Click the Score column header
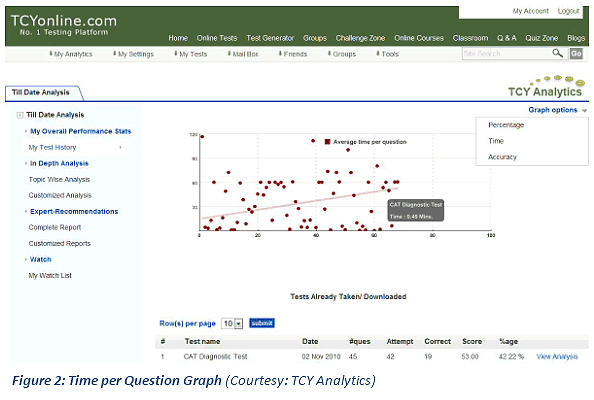Screen dimensions: 594x400 pyautogui.click(x=472, y=341)
